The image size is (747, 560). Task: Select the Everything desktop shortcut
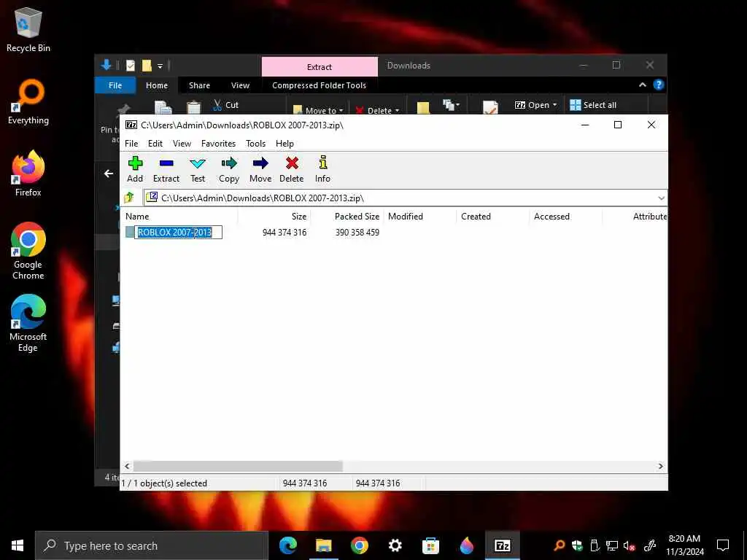[x=28, y=102]
